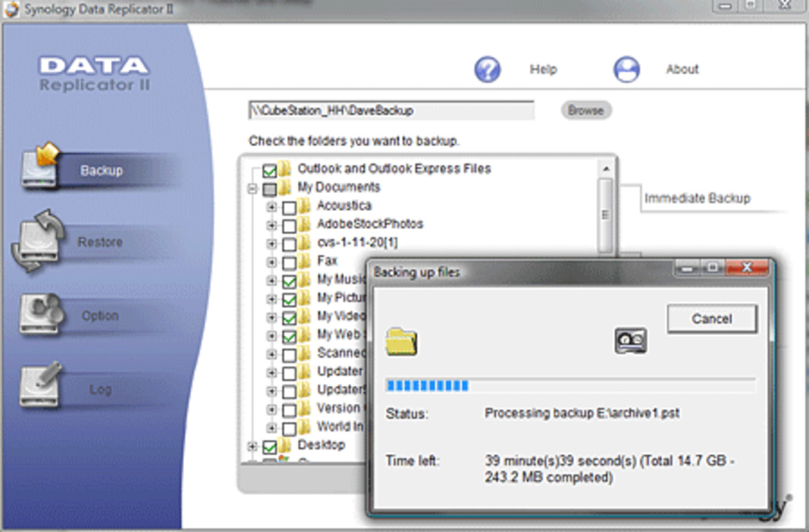Click the backup progress bar
The image size is (809, 532).
click(x=571, y=385)
